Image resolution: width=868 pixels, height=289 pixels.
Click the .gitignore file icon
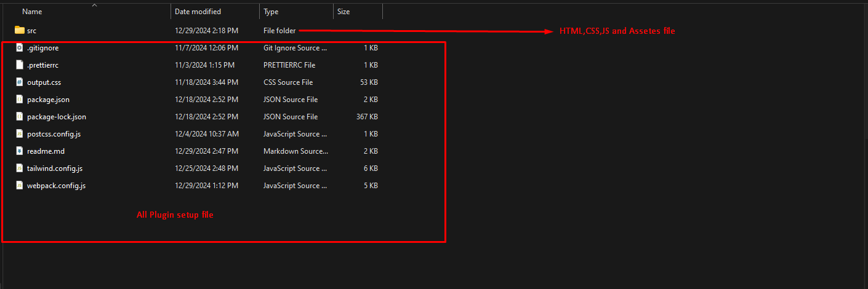point(19,47)
